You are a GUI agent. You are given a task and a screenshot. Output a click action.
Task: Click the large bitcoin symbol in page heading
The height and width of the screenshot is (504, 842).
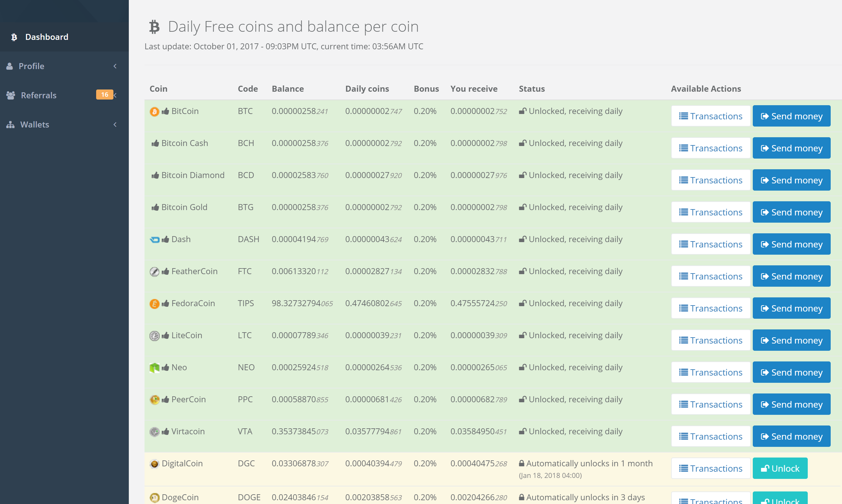(154, 27)
